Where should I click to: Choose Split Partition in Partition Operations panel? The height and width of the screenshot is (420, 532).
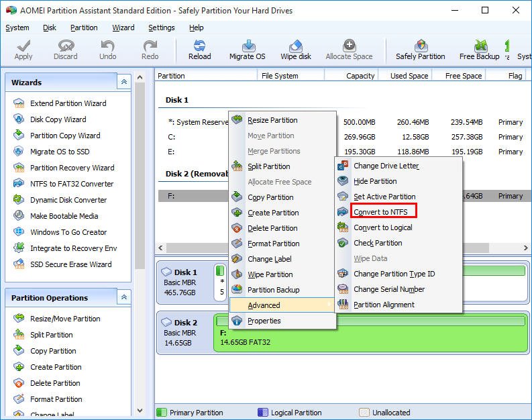click(51, 335)
